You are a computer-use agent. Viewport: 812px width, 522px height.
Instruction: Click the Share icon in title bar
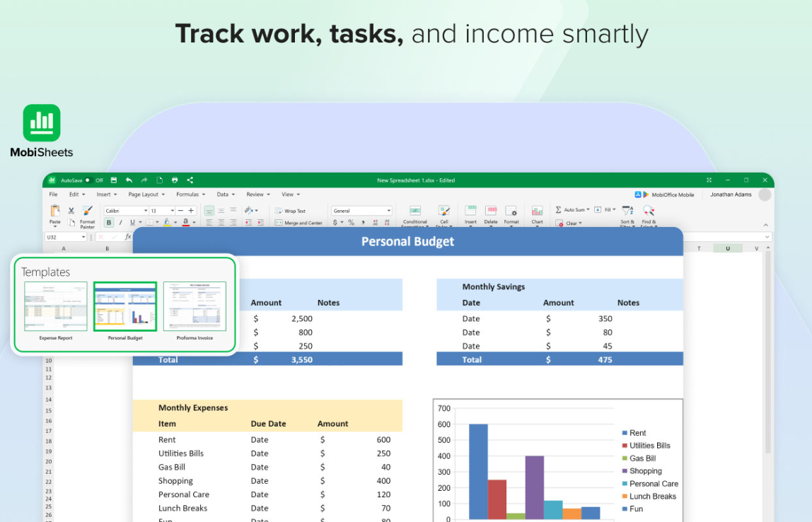tap(190, 180)
